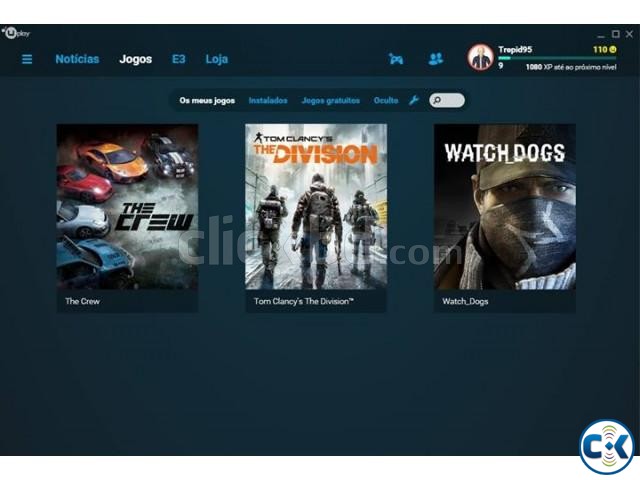The image size is (640, 480).
Task: Open The Crew game cover
Action: point(127,207)
